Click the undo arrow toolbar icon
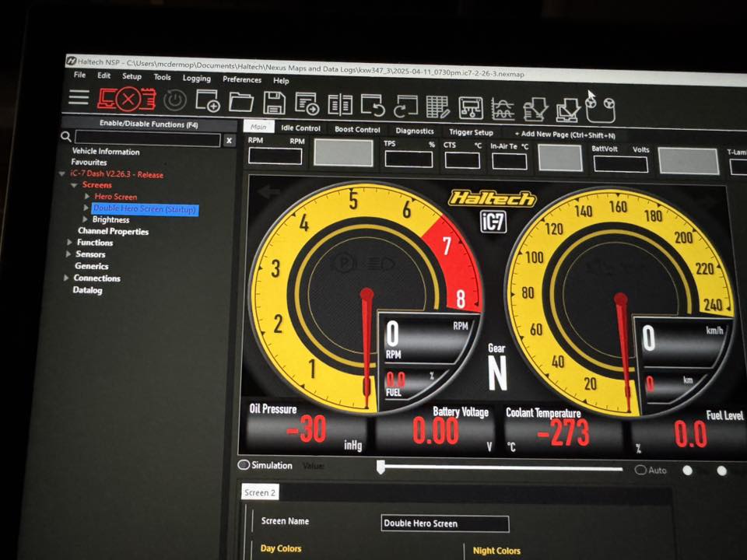This screenshot has height=560, width=747. pos(373,105)
